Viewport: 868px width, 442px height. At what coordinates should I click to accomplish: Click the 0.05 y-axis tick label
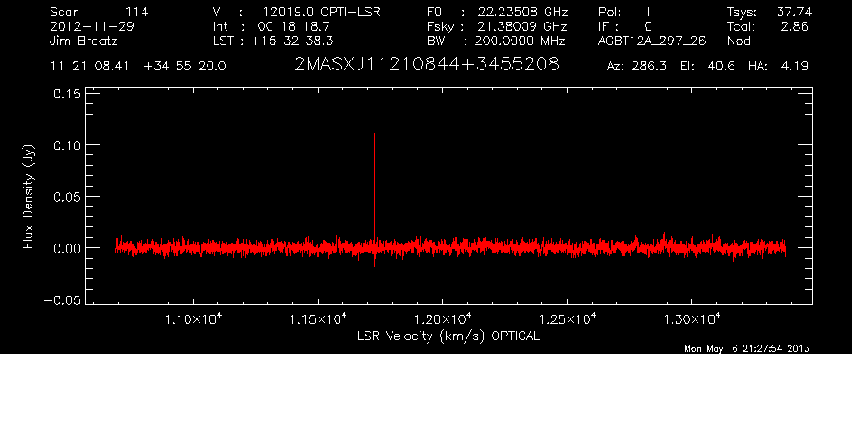pos(67,197)
